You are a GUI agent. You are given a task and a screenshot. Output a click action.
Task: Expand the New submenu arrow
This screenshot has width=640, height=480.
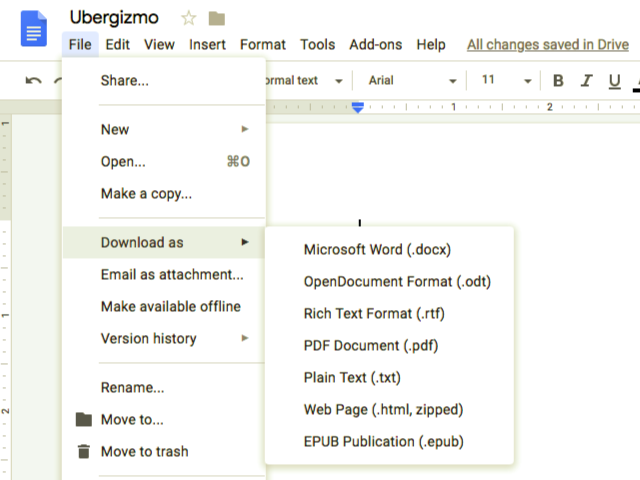click(245, 129)
